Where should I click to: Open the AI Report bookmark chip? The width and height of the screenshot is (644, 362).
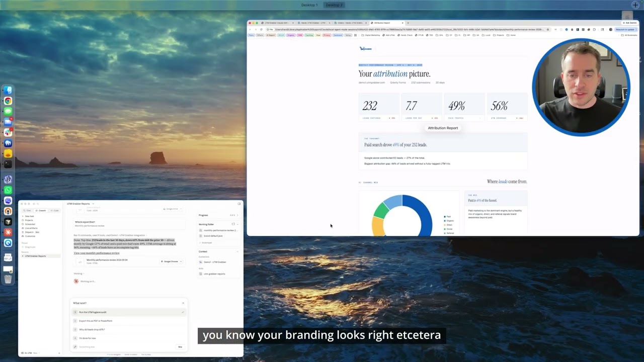coord(270,35)
